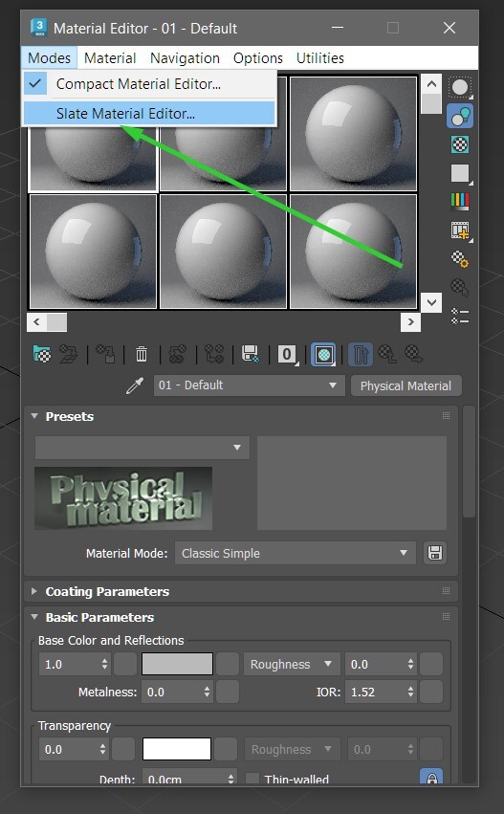504x814 pixels.
Task: Expand the Coating Parameters rollout
Action: coord(107,591)
